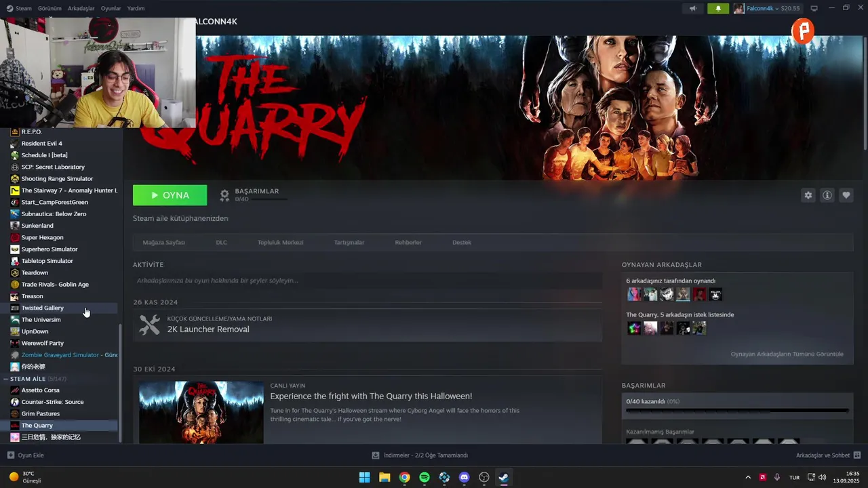Open the Topluluk Merkezi tab
The image size is (868, 488).
pyautogui.click(x=280, y=242)
